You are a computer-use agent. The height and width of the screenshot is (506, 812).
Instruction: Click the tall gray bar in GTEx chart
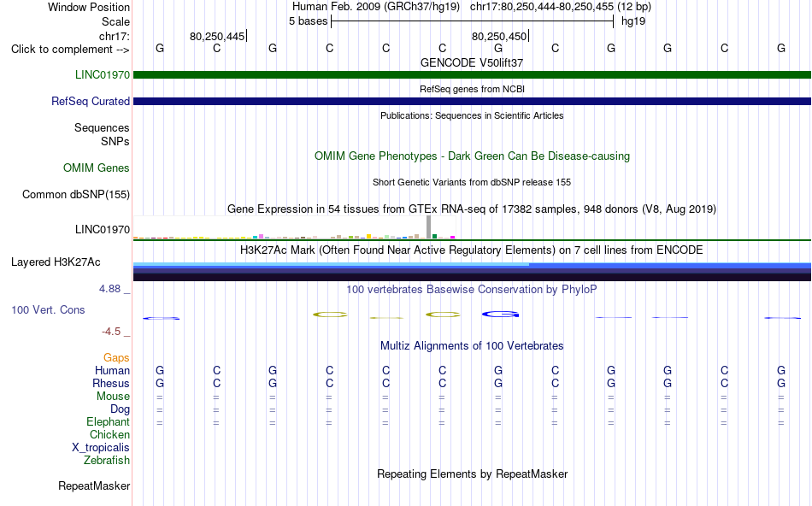click(x=429, y=227)
